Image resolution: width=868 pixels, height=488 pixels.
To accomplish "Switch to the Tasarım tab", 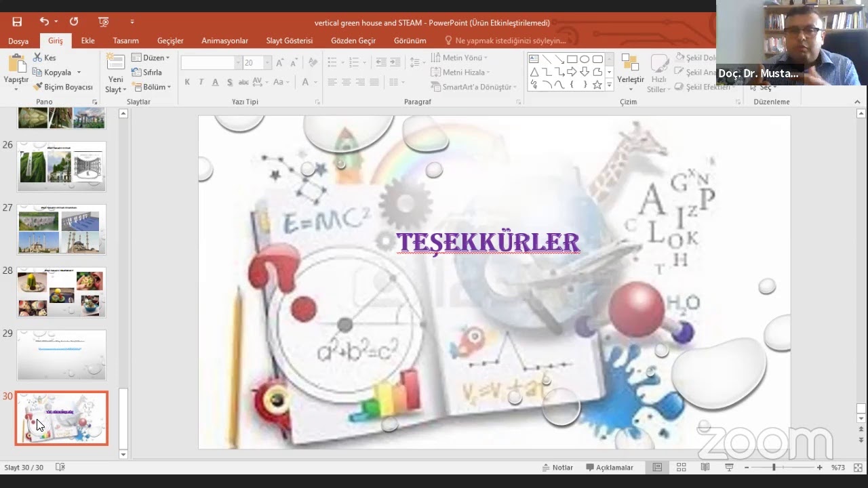I will (125, 41).
